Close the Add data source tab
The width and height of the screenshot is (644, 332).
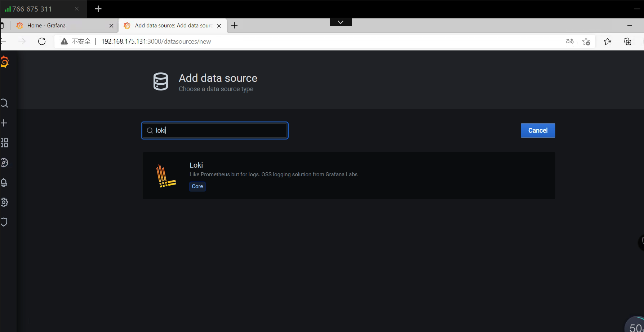tap(219, 26)
